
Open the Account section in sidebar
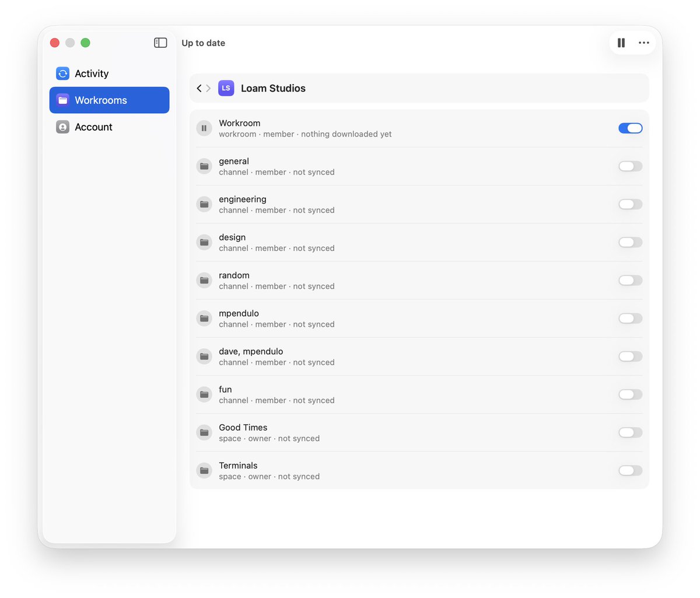109,127
